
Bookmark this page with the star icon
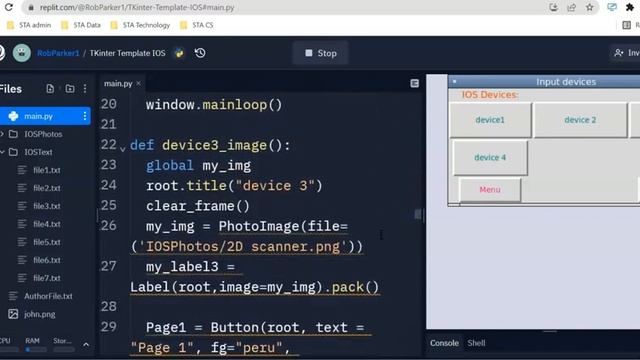point(589,7)
